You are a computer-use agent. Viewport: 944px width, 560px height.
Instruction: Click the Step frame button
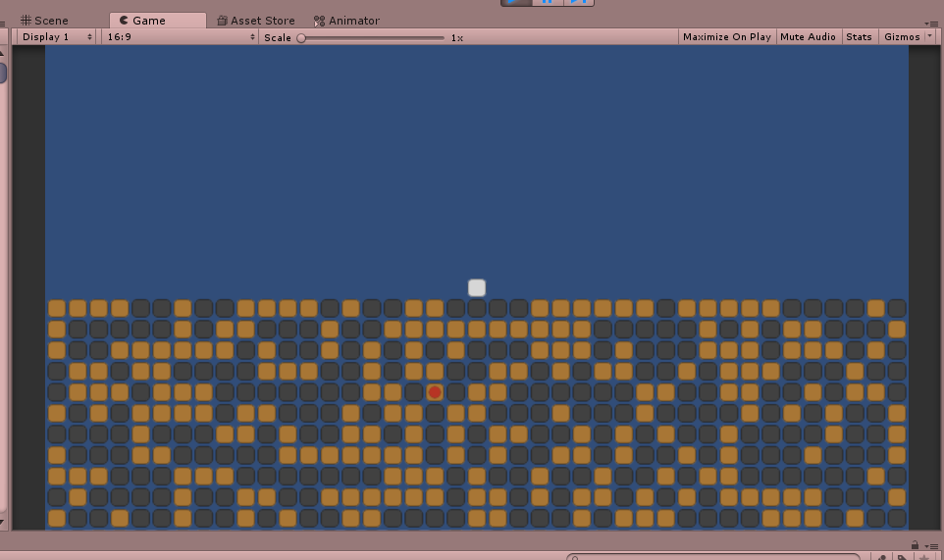pyautogui.click(x=579, y=2)
